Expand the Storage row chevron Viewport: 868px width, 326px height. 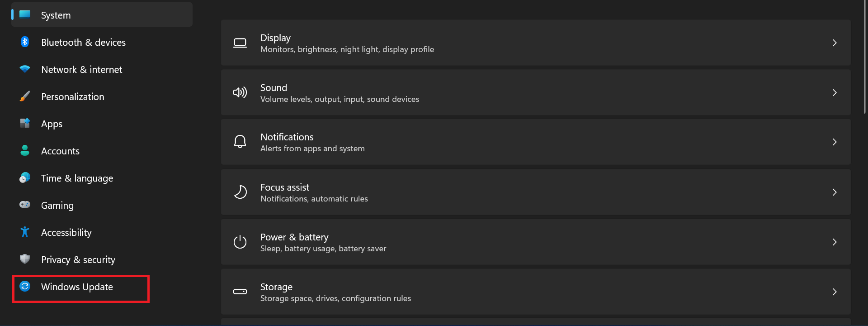tap(835, 292)
